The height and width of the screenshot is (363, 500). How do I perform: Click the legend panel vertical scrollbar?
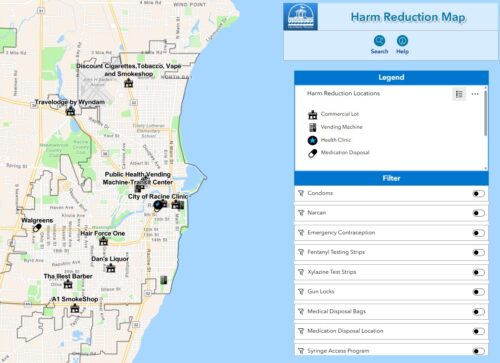coord(486,113)
